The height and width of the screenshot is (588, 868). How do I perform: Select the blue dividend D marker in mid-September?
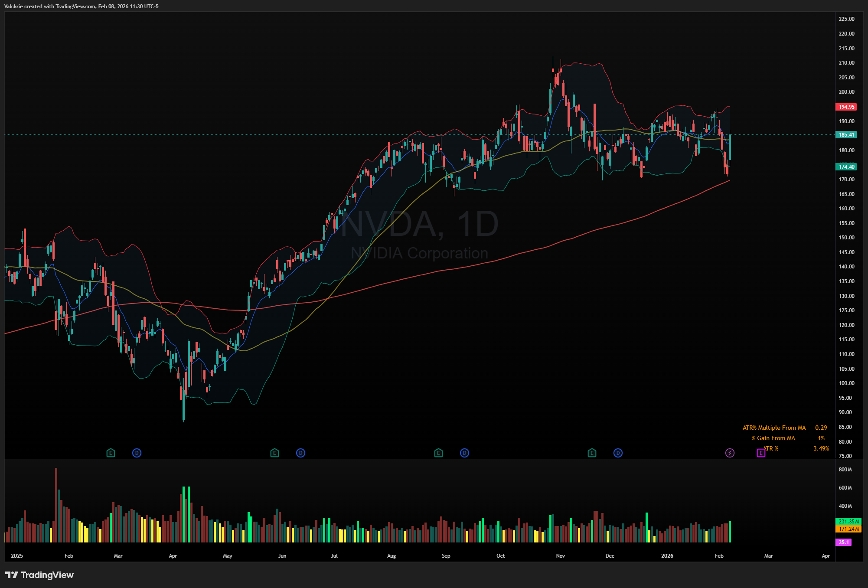click(x=464, y=453)
